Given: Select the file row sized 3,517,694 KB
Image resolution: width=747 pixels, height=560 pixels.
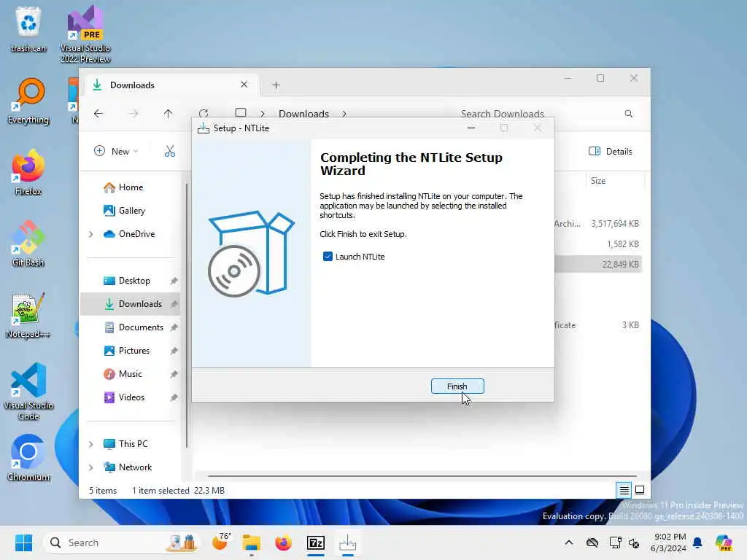Looking at the screenshot, I should [x=598, y=224].
